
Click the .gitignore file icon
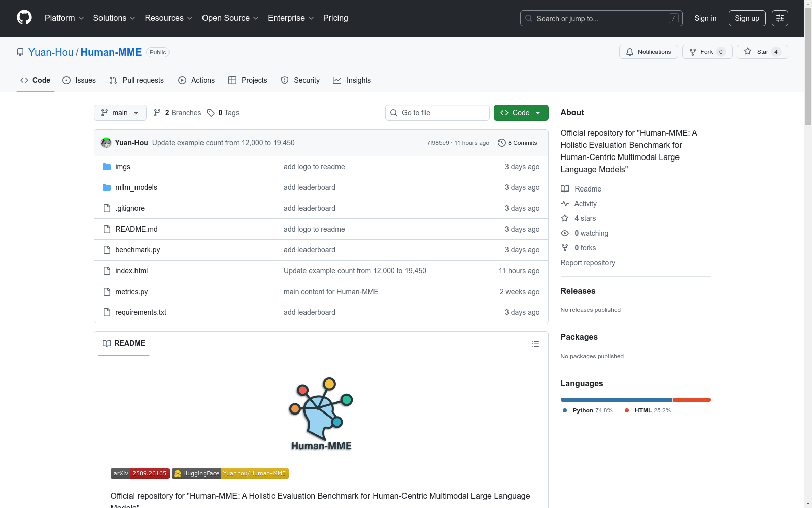[x=107, y=208]
